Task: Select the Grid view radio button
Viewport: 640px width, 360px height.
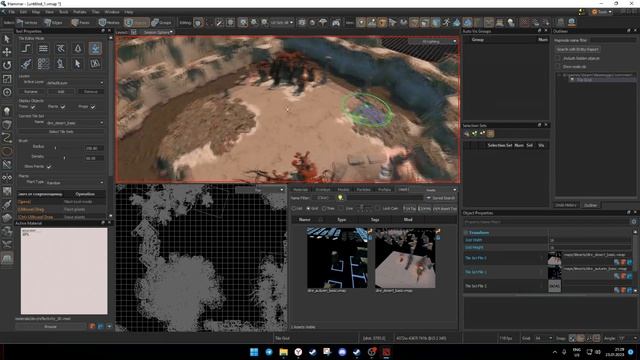Action: 309,208
